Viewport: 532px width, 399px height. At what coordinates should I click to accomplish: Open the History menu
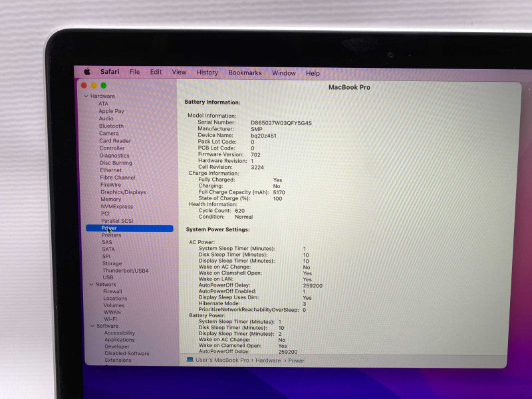[x=207, y=72]
